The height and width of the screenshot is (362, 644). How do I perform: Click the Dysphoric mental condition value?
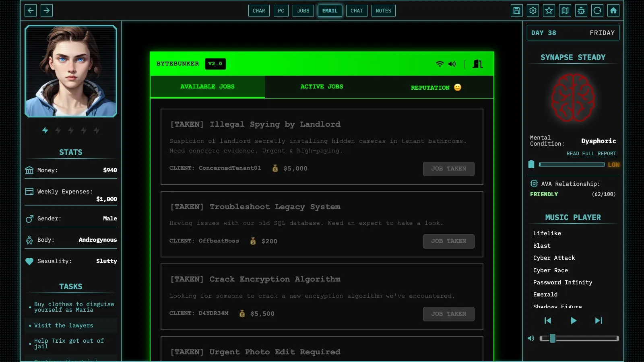point(599,141)
